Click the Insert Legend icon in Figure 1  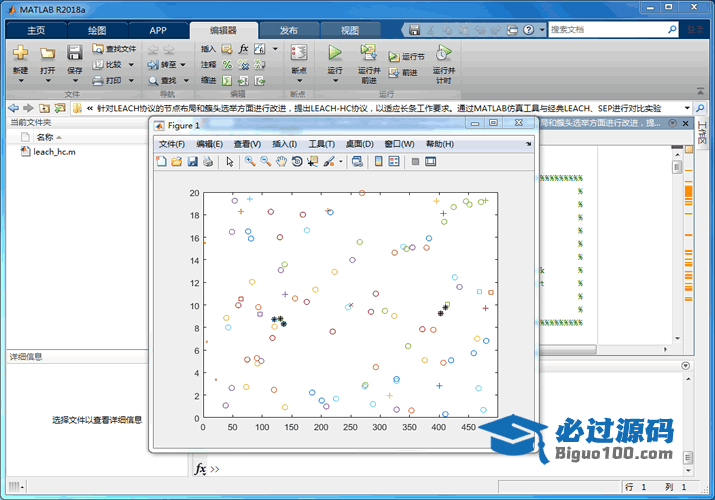pyautogui.click(x=394, y=161)
